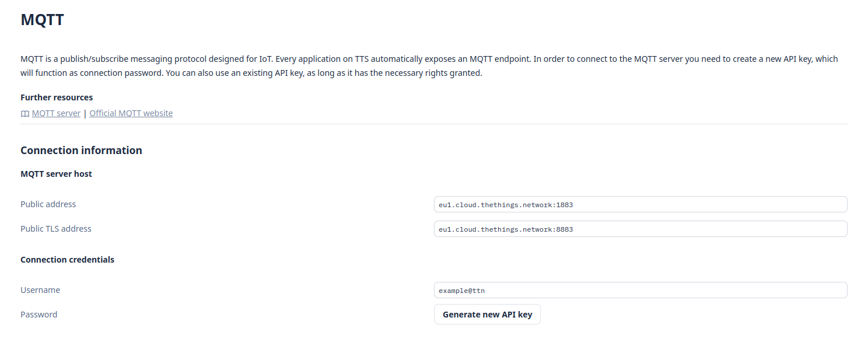Select the eu1.cloud.thethings.network:1883 address text
This screenshot has height=363, width=868.
click(505, 204)
